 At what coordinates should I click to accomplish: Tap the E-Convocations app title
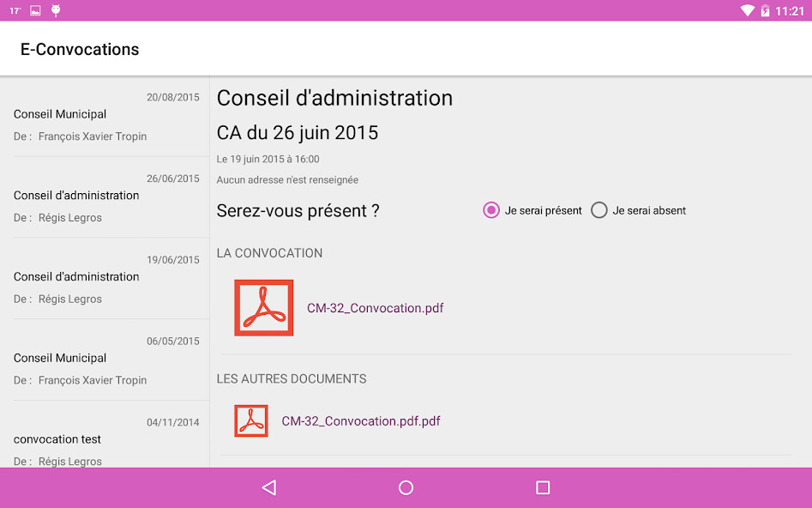(x=79, y=49)
